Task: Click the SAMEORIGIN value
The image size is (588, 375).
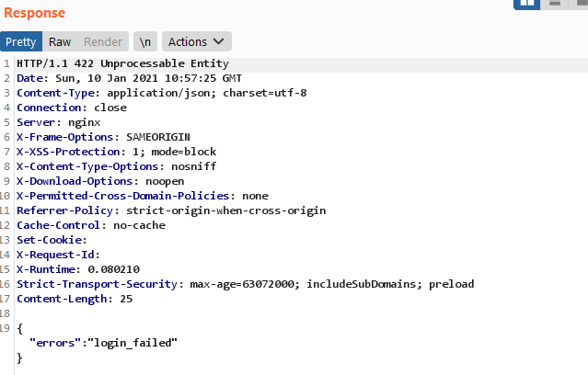Action: (158, 137)
